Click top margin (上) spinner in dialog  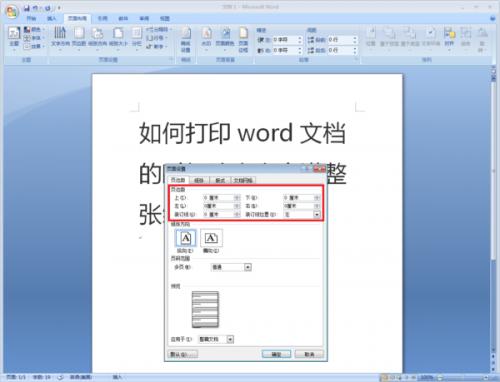tap(237, 198)
